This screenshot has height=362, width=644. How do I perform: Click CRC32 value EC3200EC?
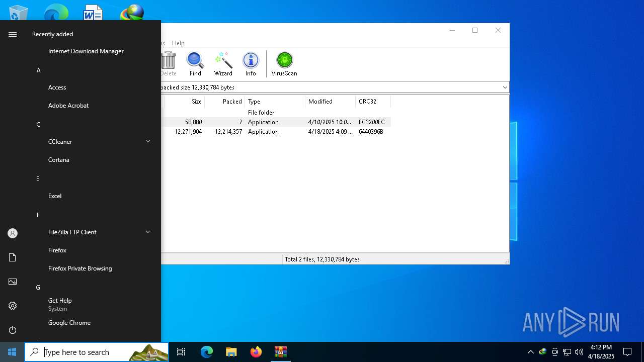coord(371,122)
